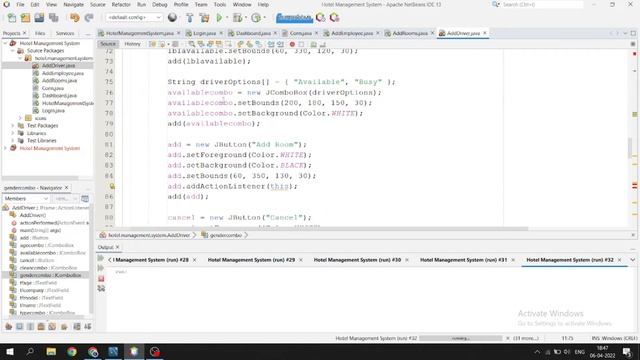Open the Tools menu
The width and height of the screenshot is (640, 360).
pyautogui.click(x=220, y=4)
